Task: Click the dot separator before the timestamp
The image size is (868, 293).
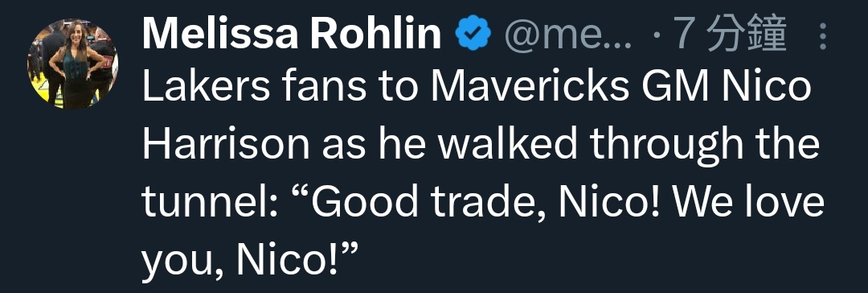Action: (656, 37)
